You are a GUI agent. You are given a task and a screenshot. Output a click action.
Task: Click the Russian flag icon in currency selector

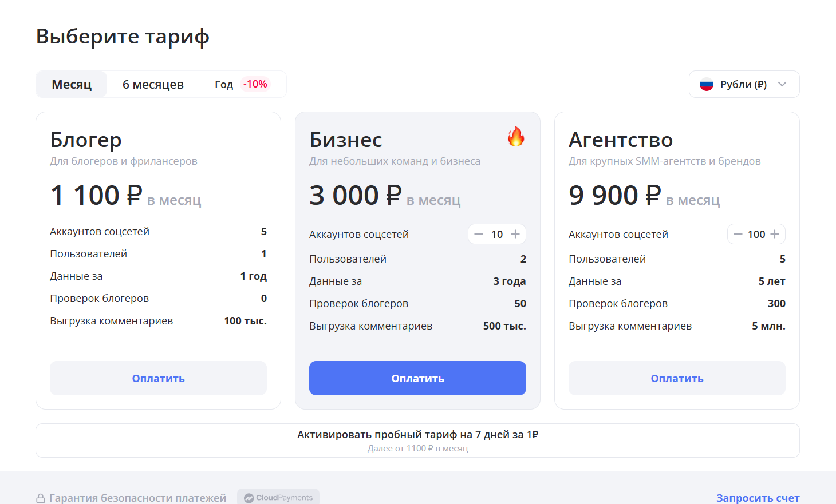pos(708,84)
